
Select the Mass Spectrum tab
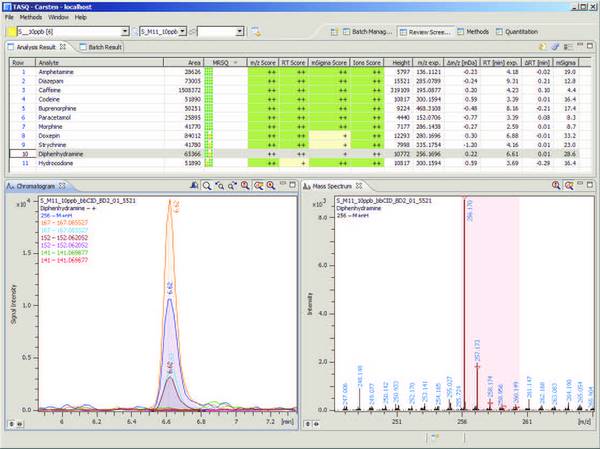pyautogui.click(x=332, y=186)
